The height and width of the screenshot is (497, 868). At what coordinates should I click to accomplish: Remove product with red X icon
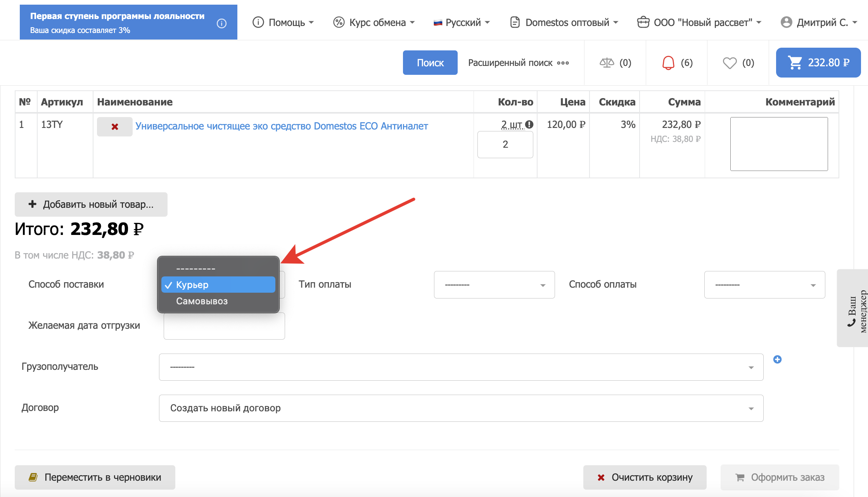[115, 127]
